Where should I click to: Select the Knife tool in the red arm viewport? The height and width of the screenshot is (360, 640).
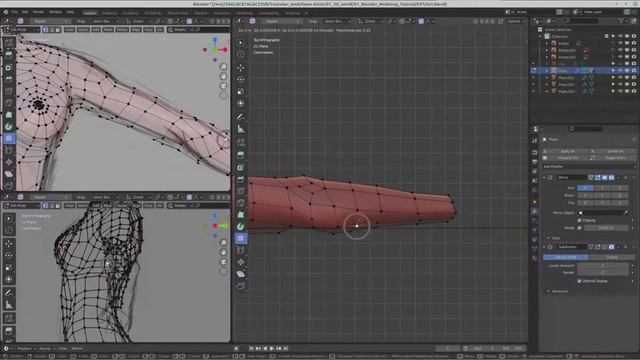tap(241, 203)
